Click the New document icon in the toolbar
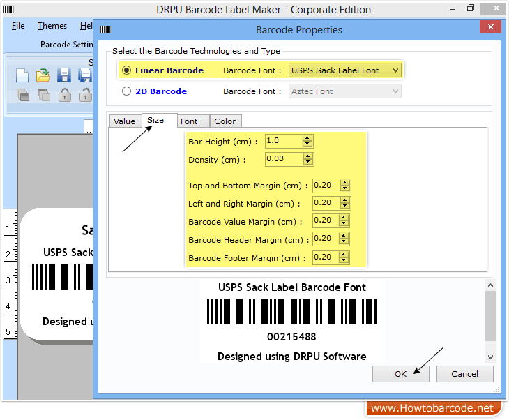 [22, 75]
